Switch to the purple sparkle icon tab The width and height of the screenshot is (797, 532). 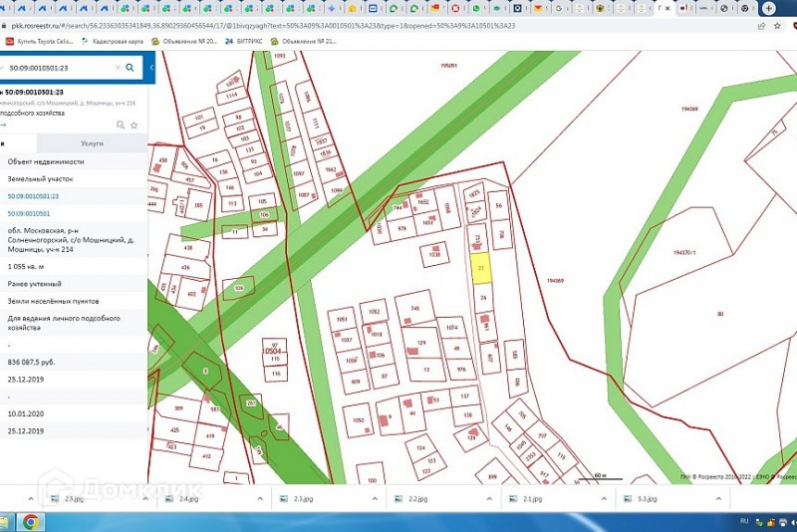(332, 8)
